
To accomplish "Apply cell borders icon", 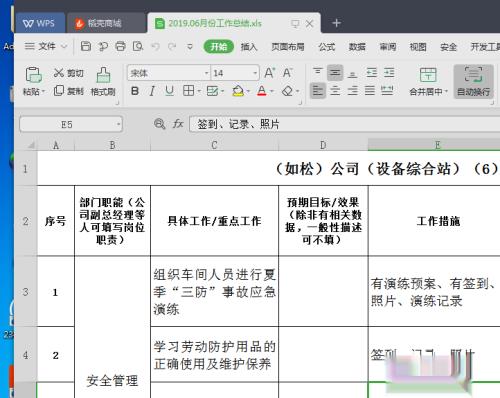I will 188,91.
